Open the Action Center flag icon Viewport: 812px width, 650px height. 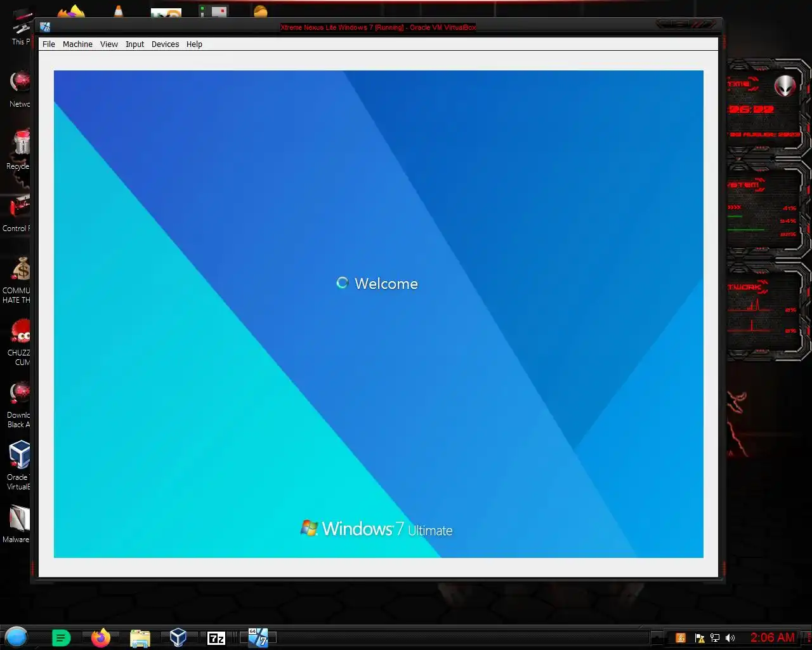pos(699,638)
